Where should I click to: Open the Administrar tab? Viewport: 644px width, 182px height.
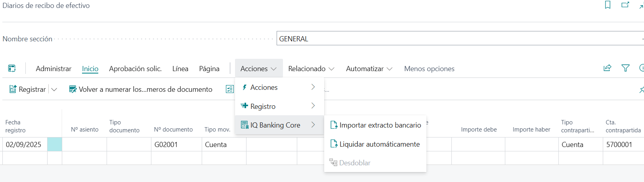pyautogui.click(x=54, y=68)
